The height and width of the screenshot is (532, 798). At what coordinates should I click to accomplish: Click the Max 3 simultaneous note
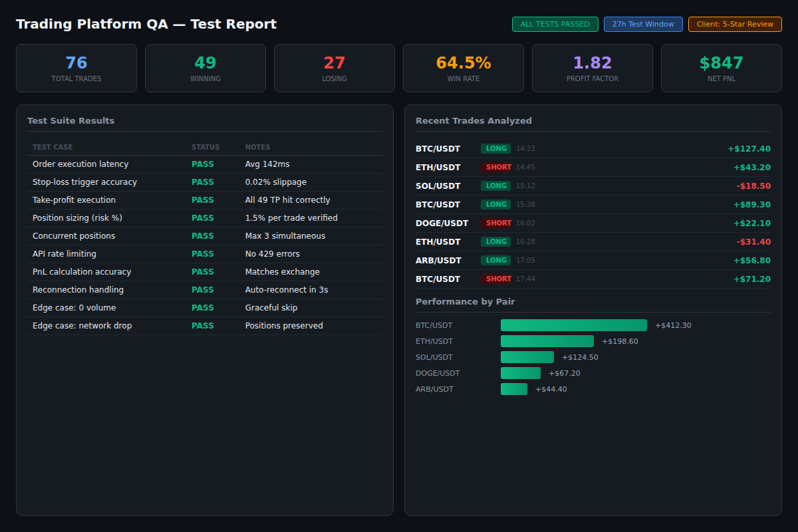tap(285, 236)
